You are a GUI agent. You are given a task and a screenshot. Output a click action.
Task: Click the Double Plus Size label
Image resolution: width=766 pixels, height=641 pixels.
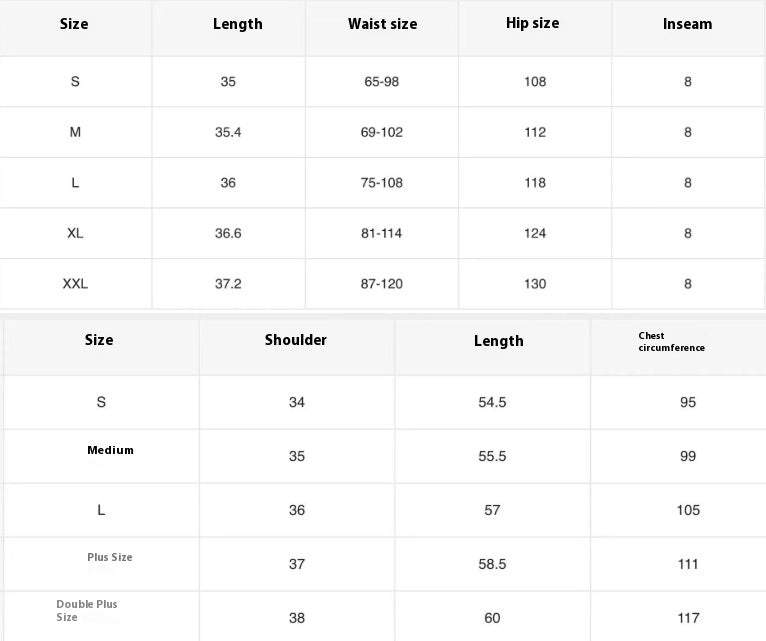coord(87,611)
